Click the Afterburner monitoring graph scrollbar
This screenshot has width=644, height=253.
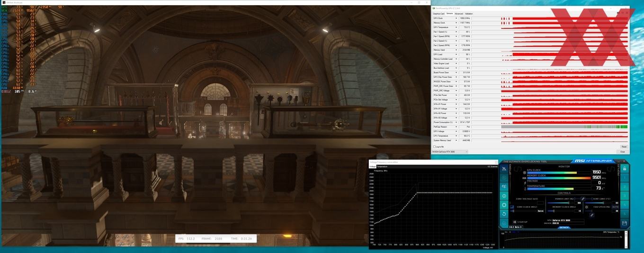click(x=626, y=239)
